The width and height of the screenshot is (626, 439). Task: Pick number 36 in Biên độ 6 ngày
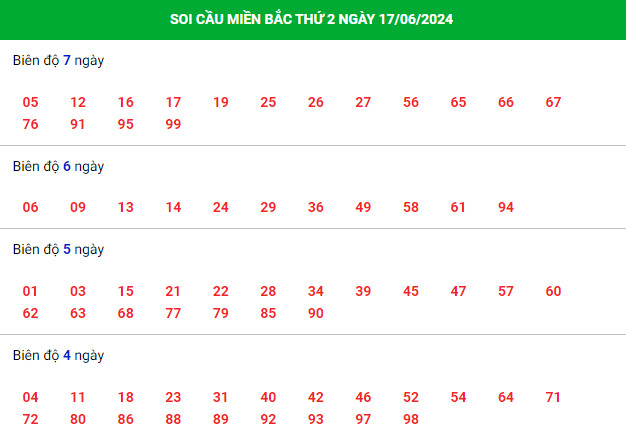tap(316, 207)
